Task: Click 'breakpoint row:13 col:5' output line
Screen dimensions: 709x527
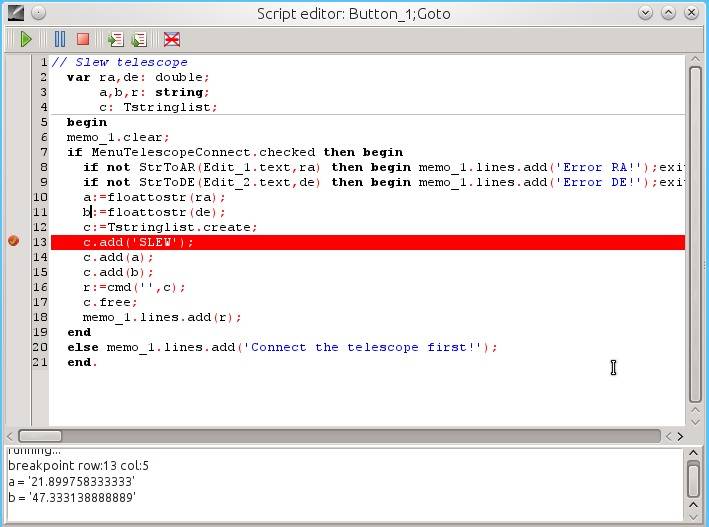Action: coord(78,465)
